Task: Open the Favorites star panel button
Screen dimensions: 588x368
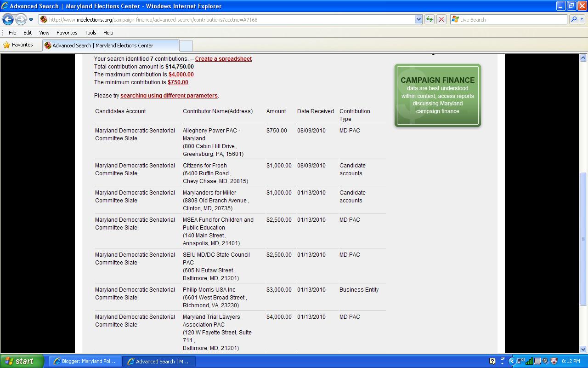Action: [x=18, y=45]
